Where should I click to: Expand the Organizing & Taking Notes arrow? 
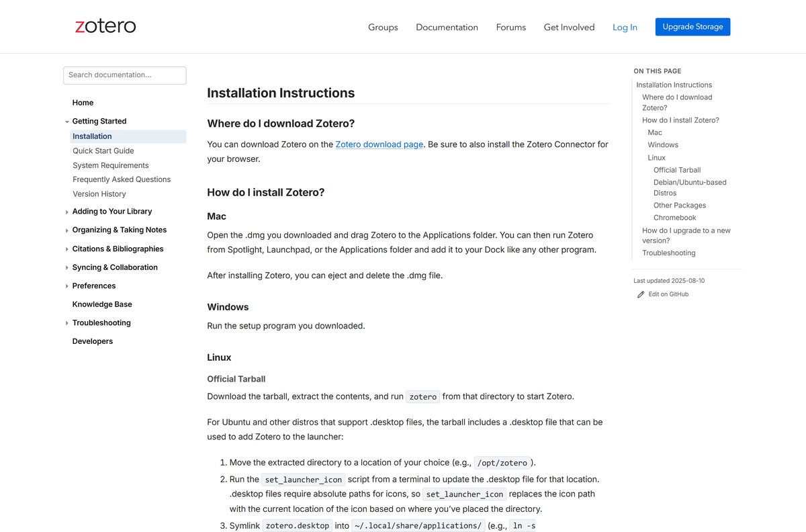click(67, 230)
